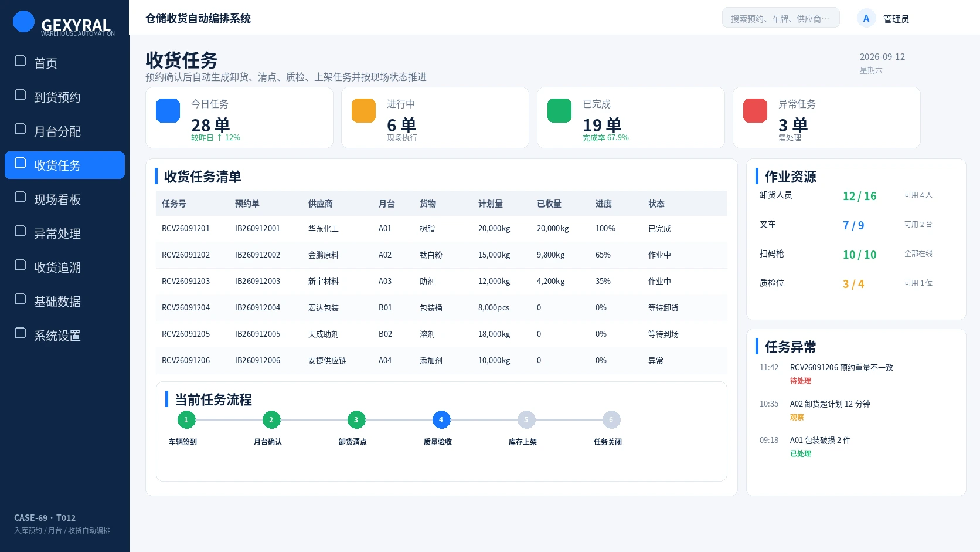980x552 pixels.
Task: Click the icon beside 月台分配
Action: (x=20, y=129)
